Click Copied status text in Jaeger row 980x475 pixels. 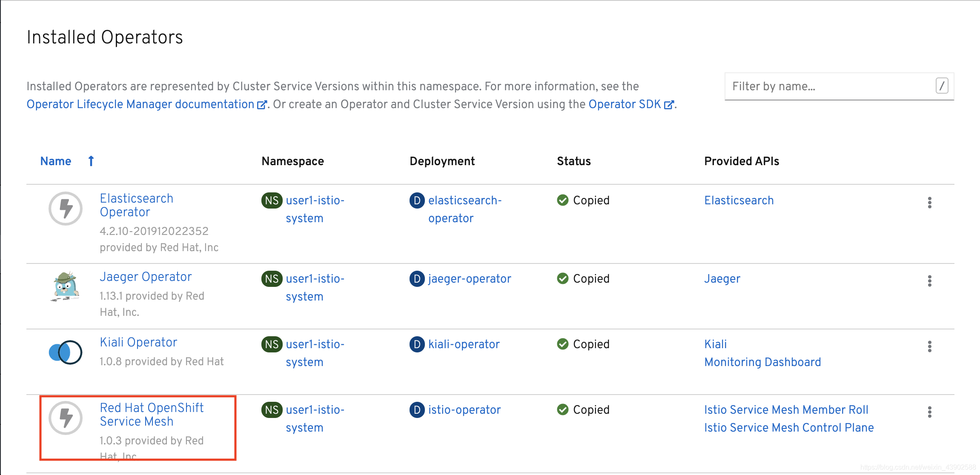point(591,279)
